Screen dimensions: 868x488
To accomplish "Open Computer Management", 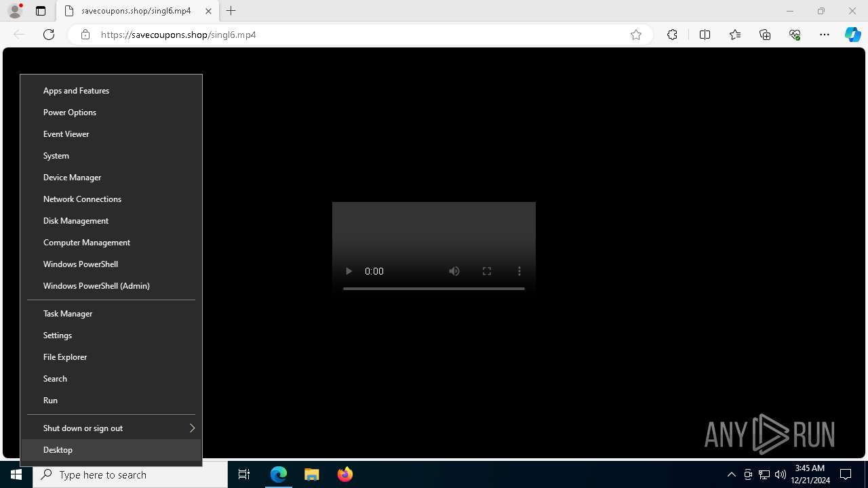I will pos(111,243).
